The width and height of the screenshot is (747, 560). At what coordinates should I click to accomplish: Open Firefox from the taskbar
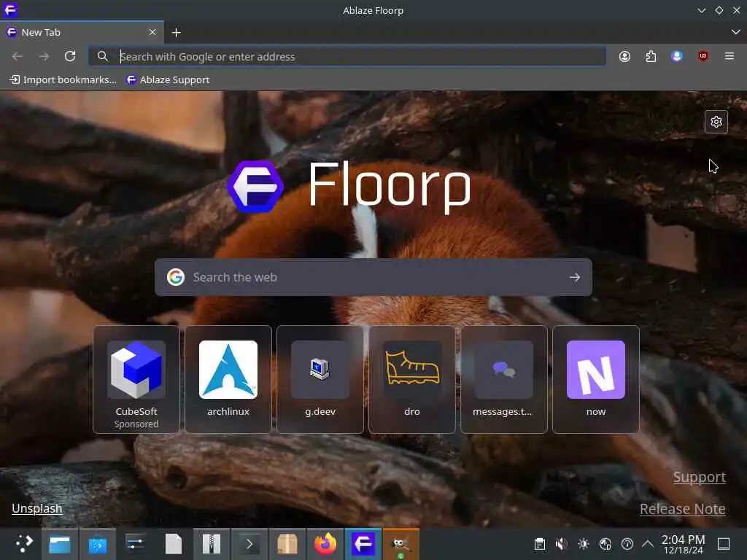click(325, 544)
